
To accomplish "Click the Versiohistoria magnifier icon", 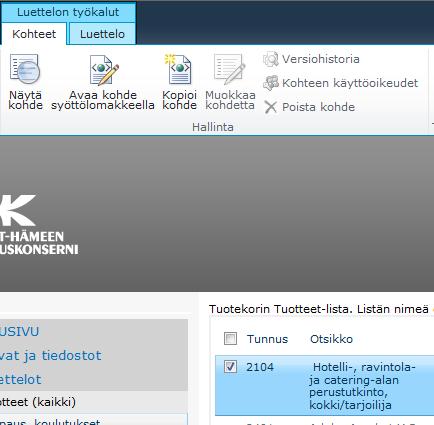I will click(x=271, y=59).
